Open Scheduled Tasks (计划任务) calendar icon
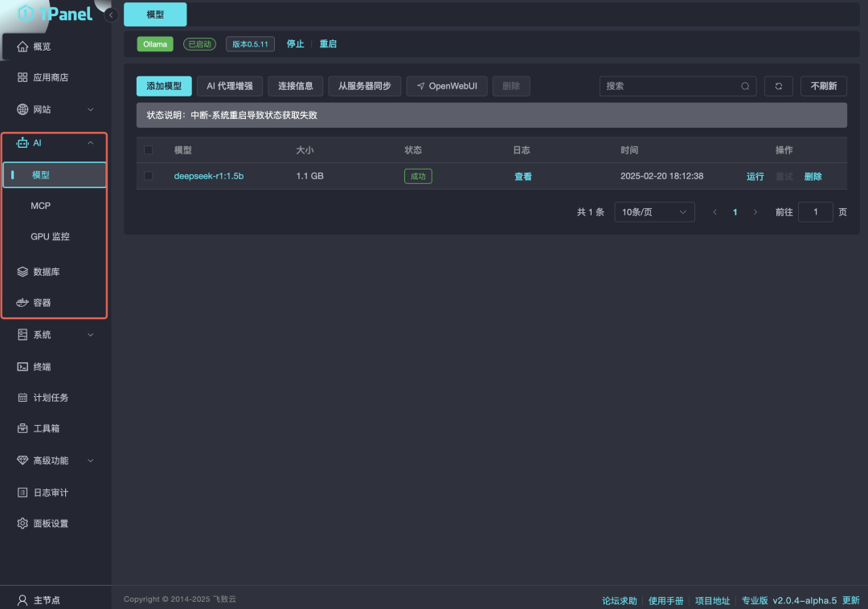The image size is (868, 609). (23, 398)
